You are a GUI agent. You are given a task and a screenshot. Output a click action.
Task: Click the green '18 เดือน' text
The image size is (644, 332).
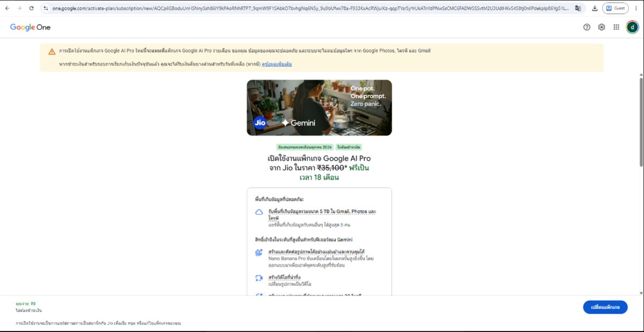click(319, 177)
